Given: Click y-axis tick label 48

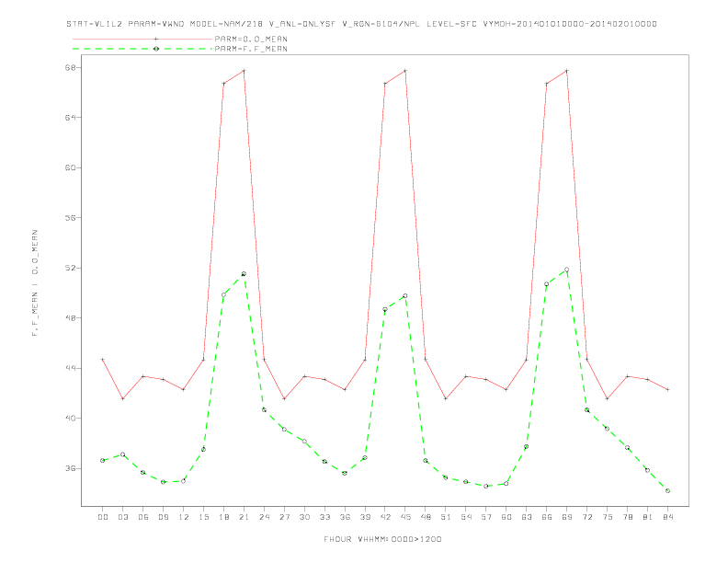Looking at the screenshot, I should 70,318.
